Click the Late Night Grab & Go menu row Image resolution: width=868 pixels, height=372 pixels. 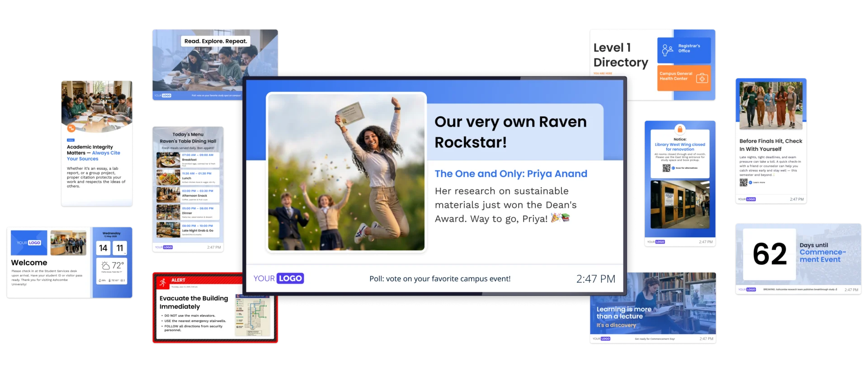coord(188,230)
